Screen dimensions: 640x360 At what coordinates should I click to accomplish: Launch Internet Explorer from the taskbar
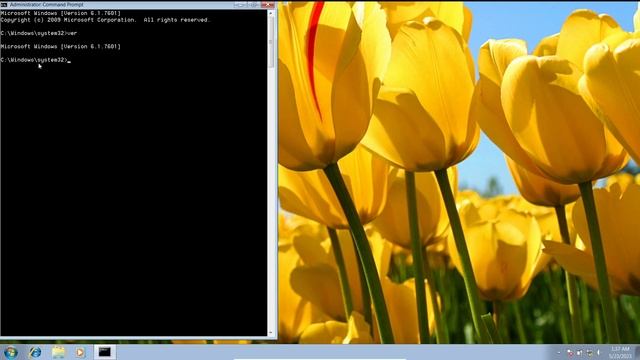point(35,352)
